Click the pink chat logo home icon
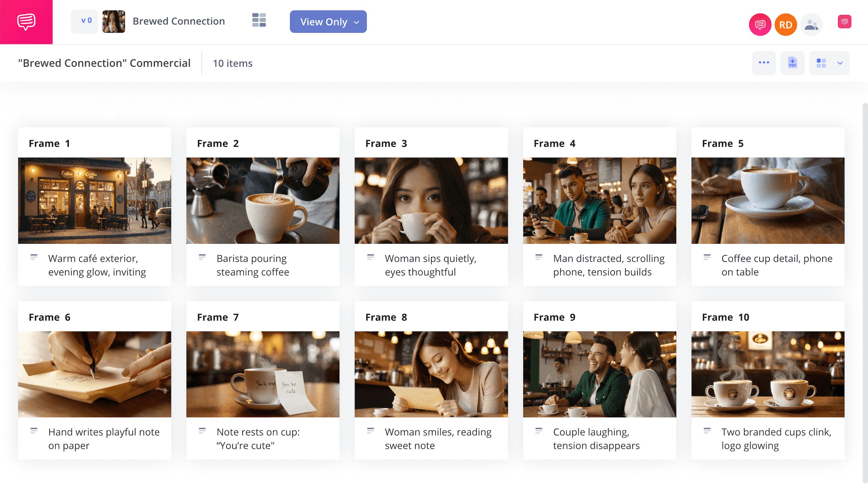The width and height of the screenshot is (868, 492). click(x=26, y=22)
